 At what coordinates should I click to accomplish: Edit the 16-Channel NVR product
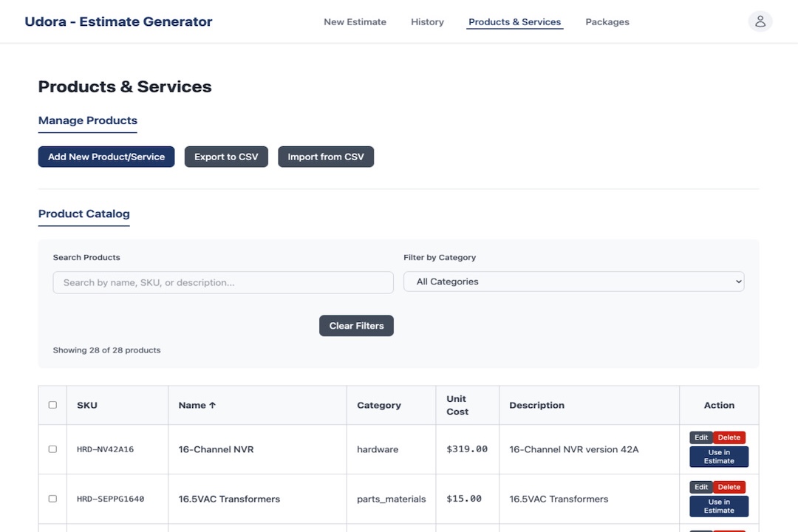(x=700, y=437)
